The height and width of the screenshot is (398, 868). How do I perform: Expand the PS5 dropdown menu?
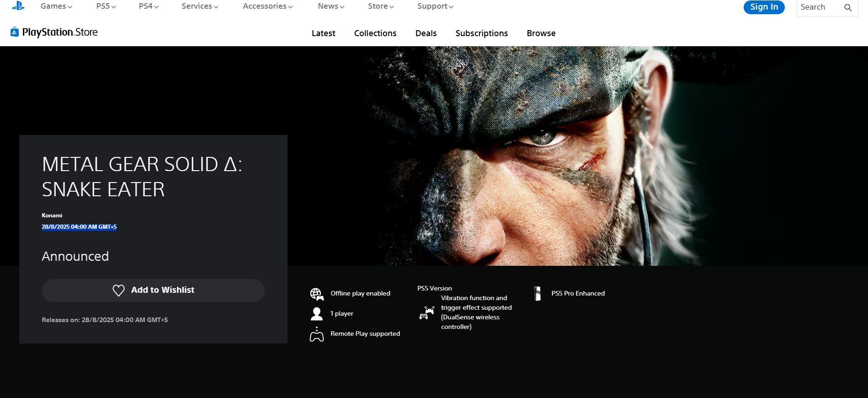(106, 6)
